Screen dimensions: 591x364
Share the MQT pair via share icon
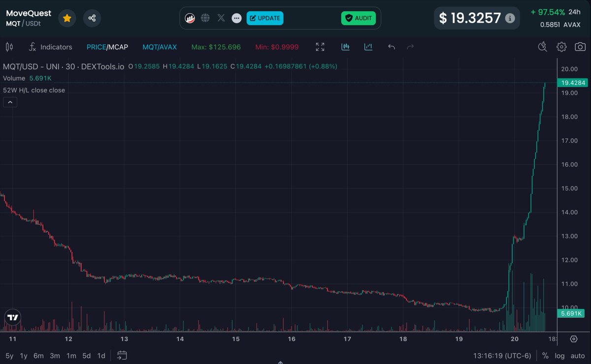[92, 18]
